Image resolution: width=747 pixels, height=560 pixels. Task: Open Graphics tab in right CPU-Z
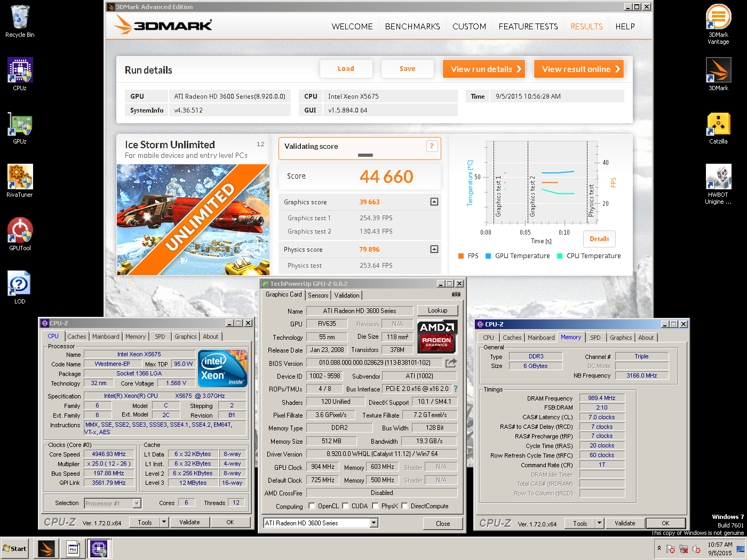621,338
